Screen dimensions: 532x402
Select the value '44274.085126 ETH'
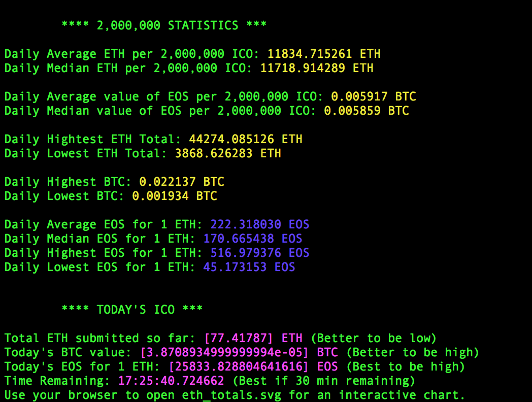click(x=246, y=139)
